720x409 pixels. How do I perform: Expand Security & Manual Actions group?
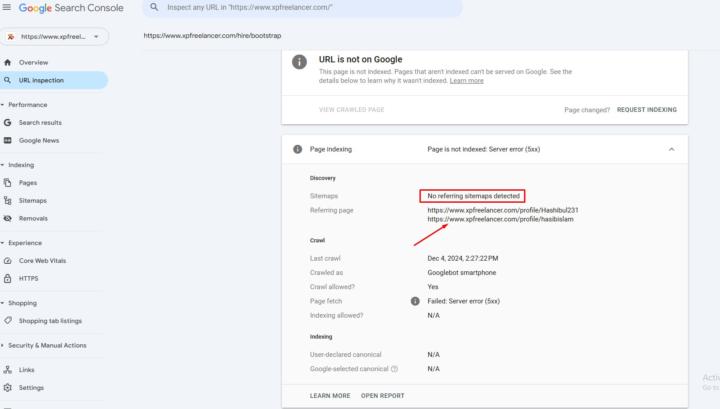[3, 345]
